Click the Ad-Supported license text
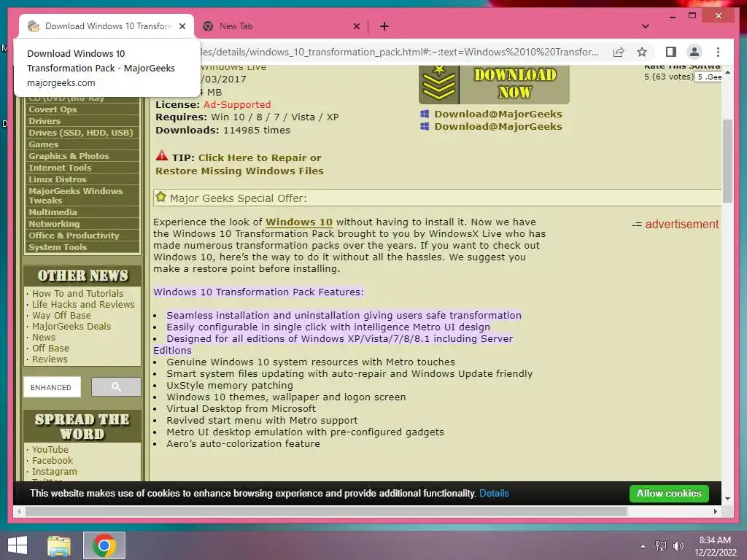Image resolution: width=747 pixels, height=560 pixels. pos(237,104)
